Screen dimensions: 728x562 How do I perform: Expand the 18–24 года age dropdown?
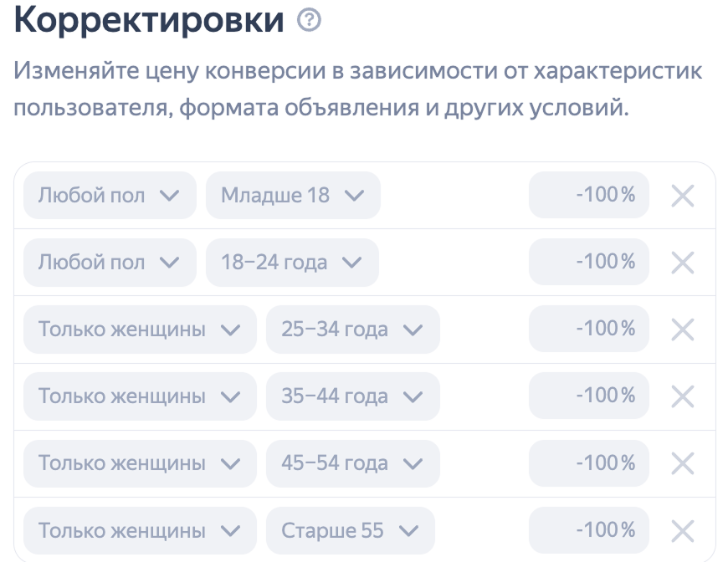[292, 263]
